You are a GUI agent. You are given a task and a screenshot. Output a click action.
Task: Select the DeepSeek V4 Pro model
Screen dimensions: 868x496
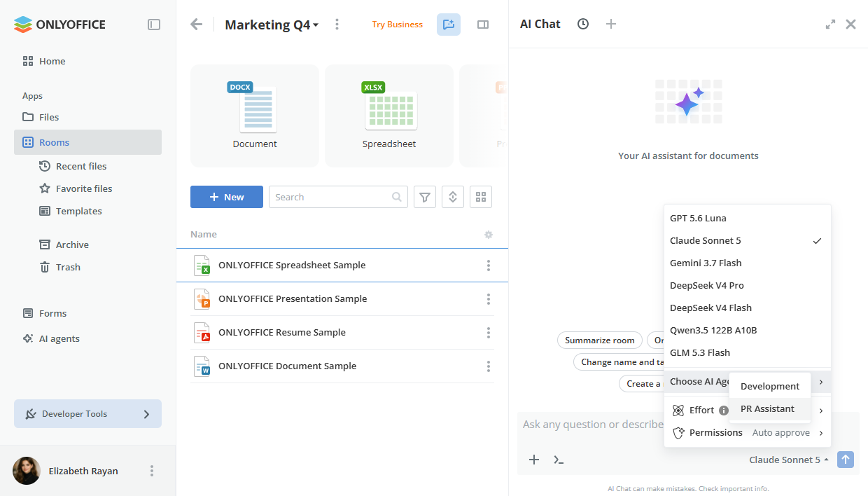point(748,285)
